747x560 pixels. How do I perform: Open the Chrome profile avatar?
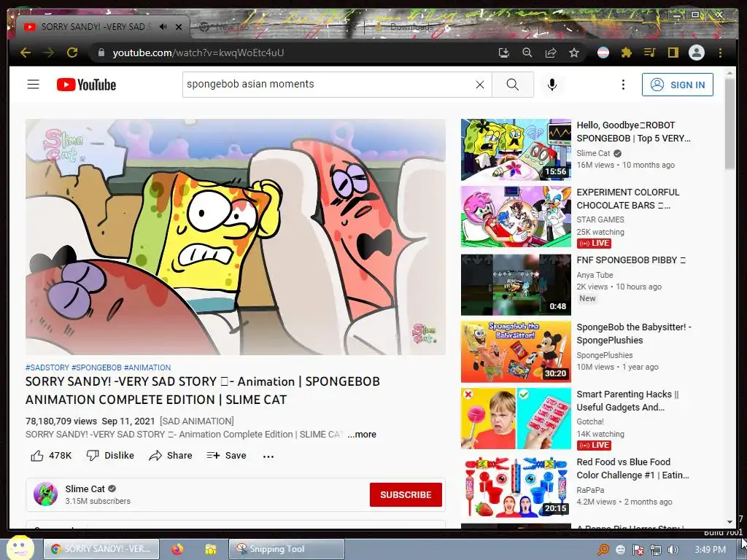click(697, 52)
